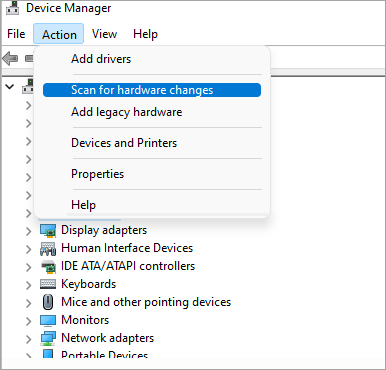Screen dimensions: 386x370
Task: Select the Portable Devices label
Action: pyautogui.click(x=104, y=354)
